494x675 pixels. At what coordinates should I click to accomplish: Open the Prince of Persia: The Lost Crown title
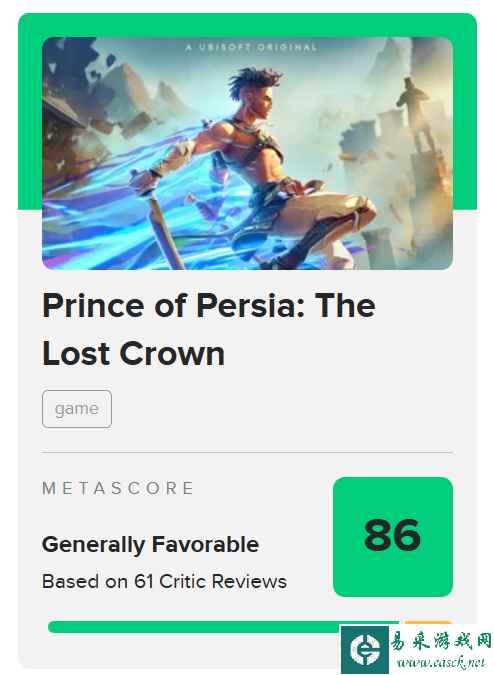(x=209, y=329)
